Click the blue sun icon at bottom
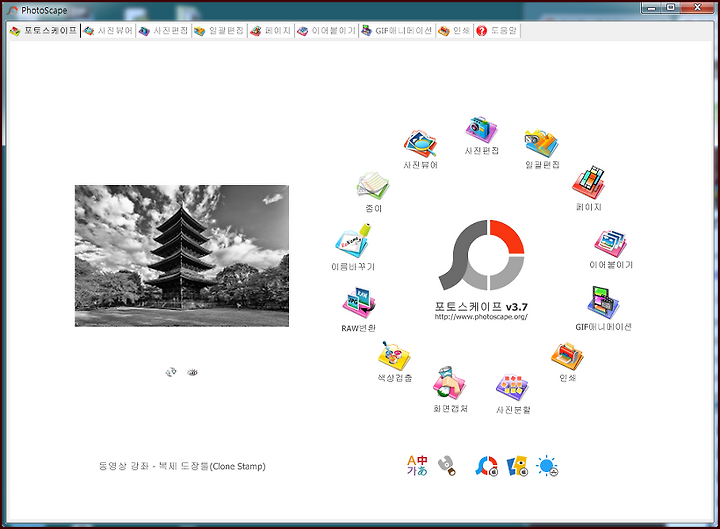 point(547,466)
